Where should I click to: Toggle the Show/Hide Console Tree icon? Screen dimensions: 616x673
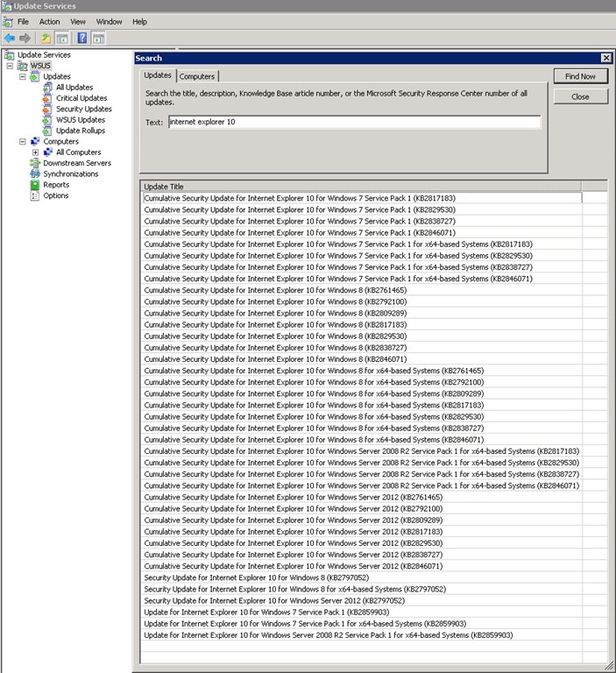click(x=62, y=39)
